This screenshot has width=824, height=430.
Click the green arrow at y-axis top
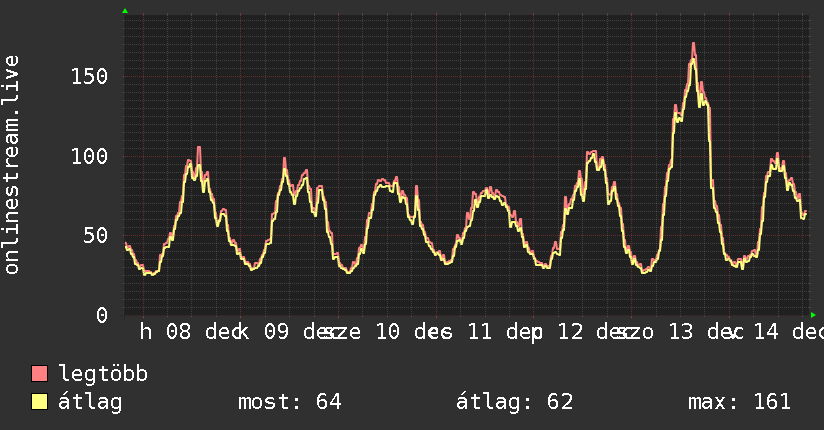point(125,11)
